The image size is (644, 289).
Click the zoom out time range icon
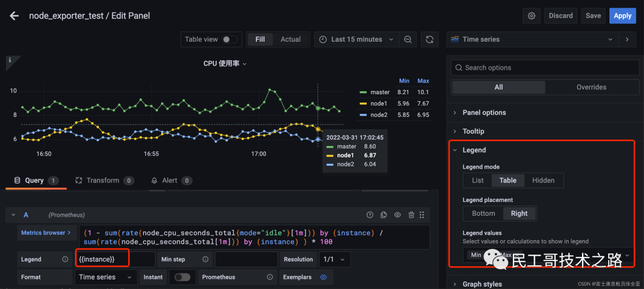click(408, 39)
